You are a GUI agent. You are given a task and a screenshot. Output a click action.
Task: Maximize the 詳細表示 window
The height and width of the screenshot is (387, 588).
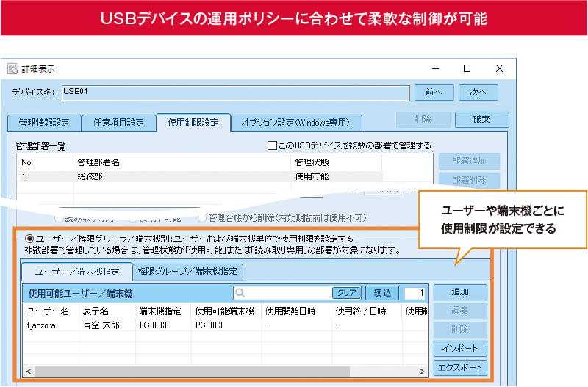point(467,68)
